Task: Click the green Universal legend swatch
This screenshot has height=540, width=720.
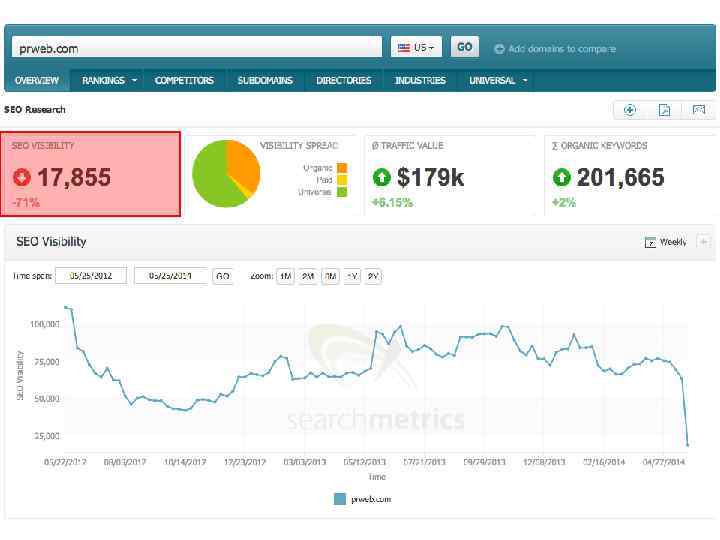Action: [x=342, y=192]
